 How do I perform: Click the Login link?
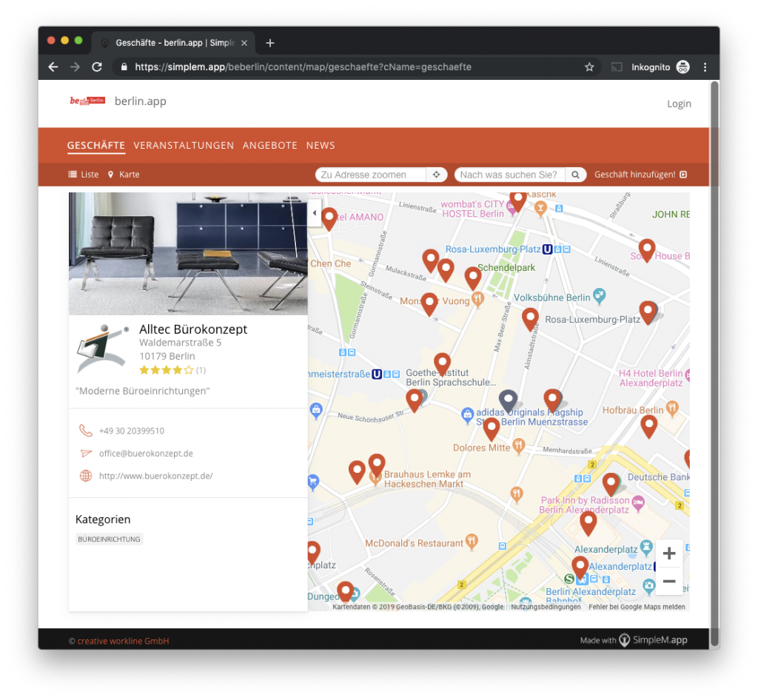click(679, 104)
